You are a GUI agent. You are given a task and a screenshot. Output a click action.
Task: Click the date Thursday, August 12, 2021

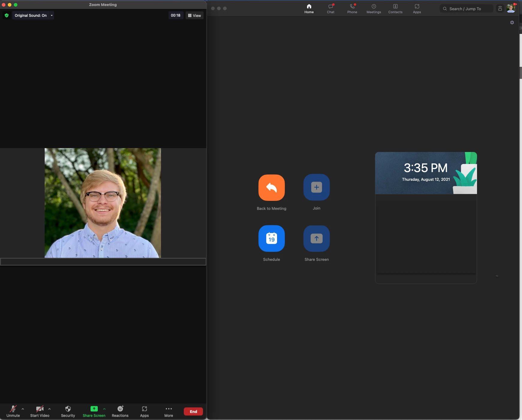coord(426,179)
